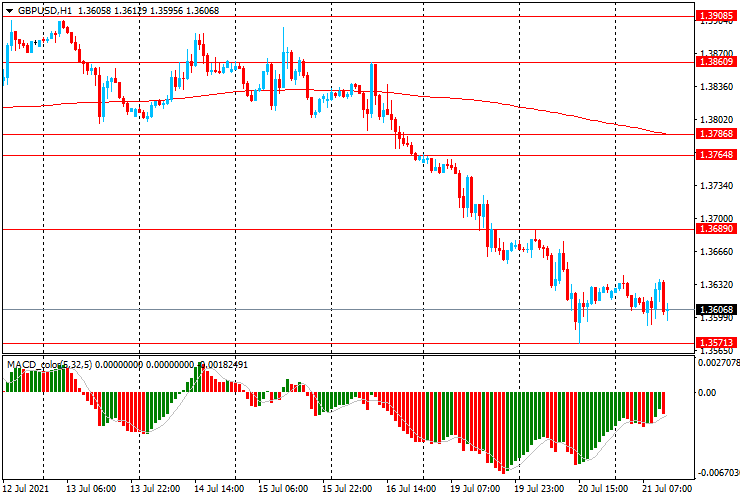Click the 14 Jul 14:00 time label
Image resolution: width=740 pixels, height=500 pixels.
pos(219,488)
